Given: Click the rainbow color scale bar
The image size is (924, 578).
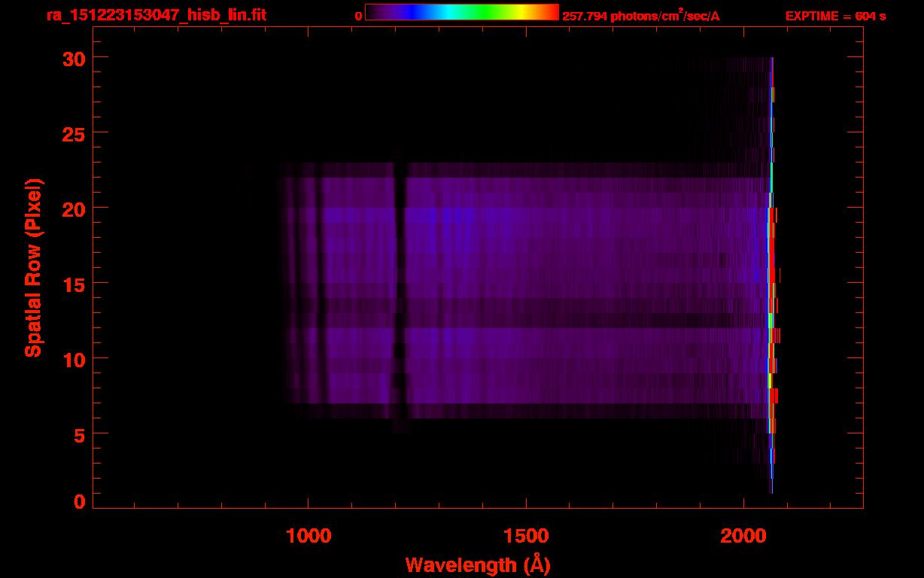Looking at the screenshot, I should pyautogui.click(x=462, y=12).
